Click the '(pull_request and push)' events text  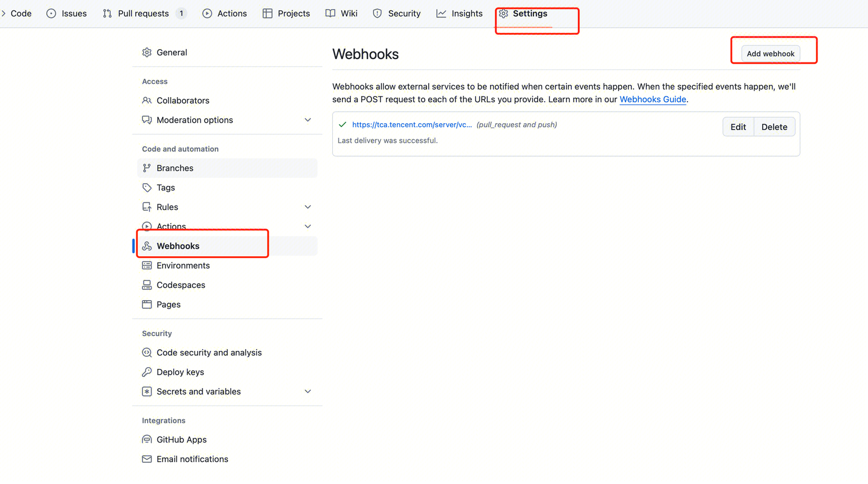pos(517,124)
